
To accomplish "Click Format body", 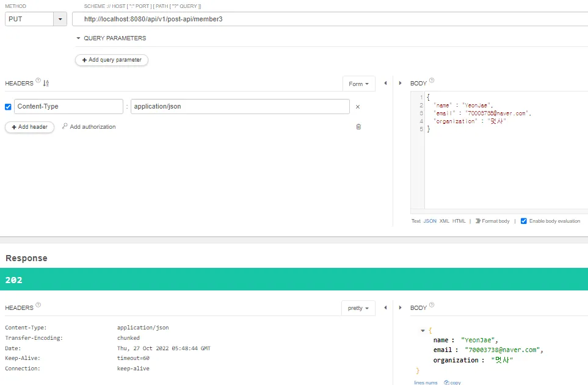I will 492,221.
